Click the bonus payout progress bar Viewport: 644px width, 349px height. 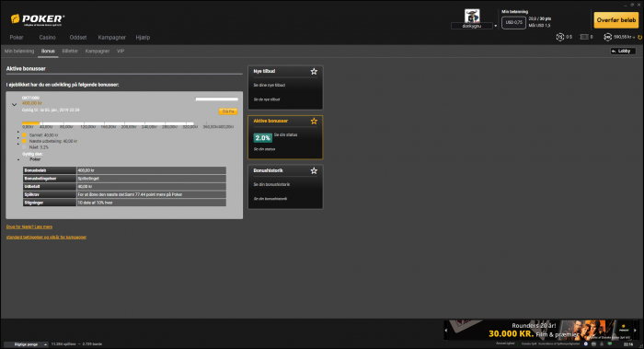tap(108, 122)
